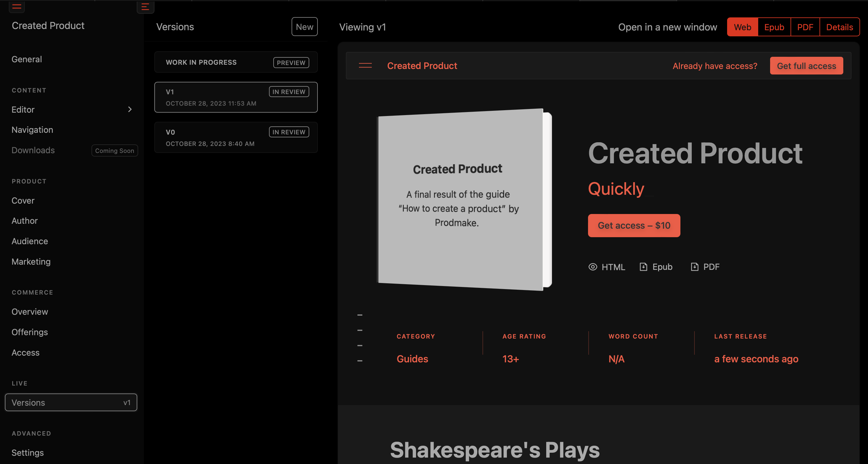The width and height of the screenshot is (868, 464).
Task: Click the Epub download icon
Action: [643, 267]
